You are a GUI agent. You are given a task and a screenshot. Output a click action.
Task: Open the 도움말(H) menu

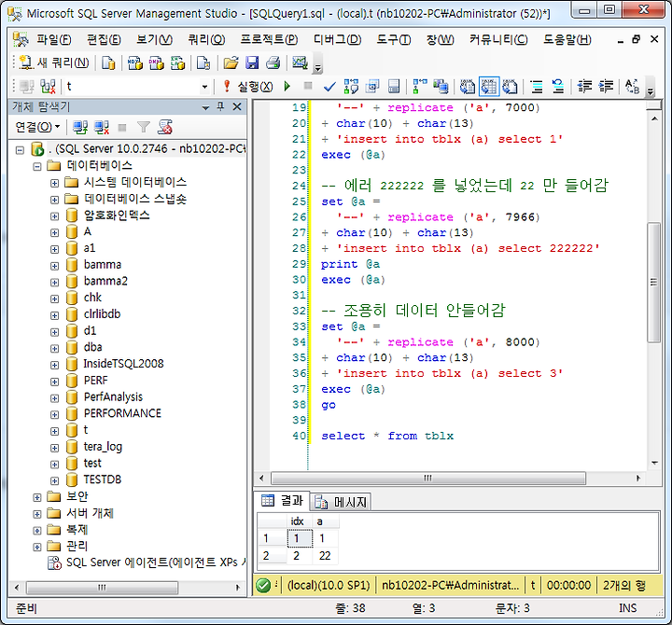(x=567, y=40)
